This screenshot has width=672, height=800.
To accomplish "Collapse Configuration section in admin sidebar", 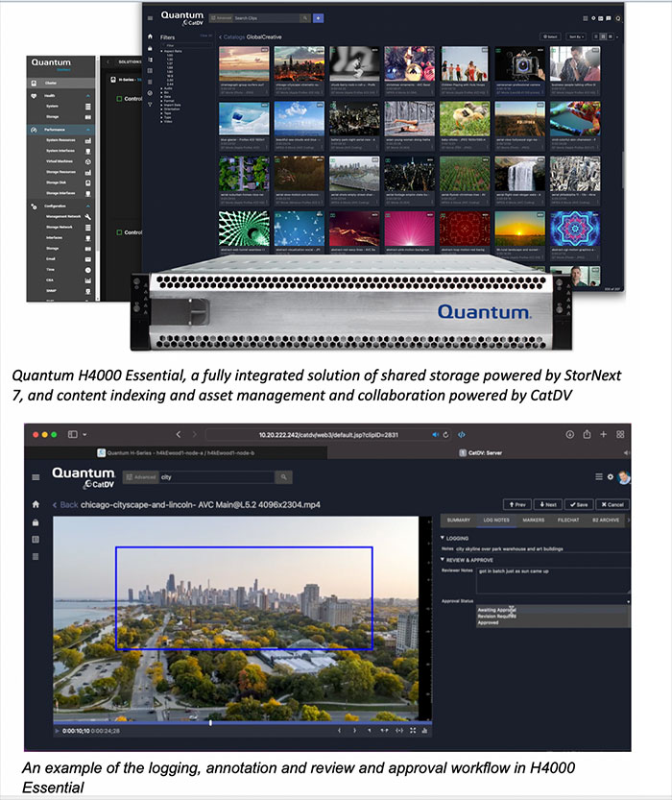I will coord(87,206).
